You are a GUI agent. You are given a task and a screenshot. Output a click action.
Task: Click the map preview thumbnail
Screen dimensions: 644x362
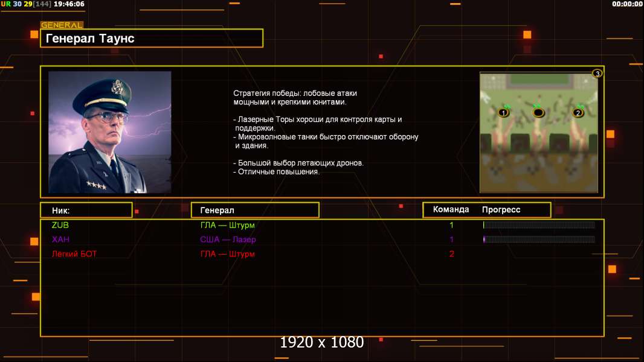539,132
